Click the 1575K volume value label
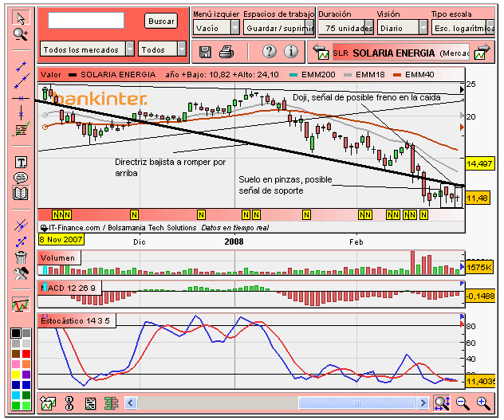This screenshot has width=504, height=420. 479,267
